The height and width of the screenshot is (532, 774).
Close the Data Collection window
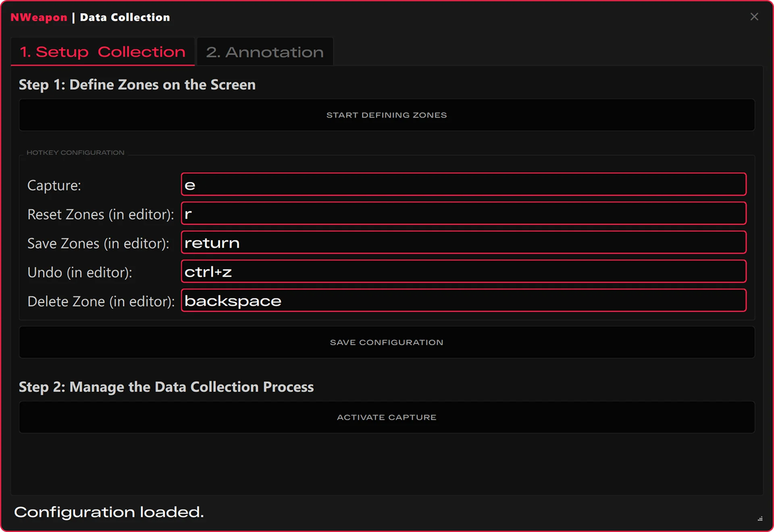click(754, 17)
